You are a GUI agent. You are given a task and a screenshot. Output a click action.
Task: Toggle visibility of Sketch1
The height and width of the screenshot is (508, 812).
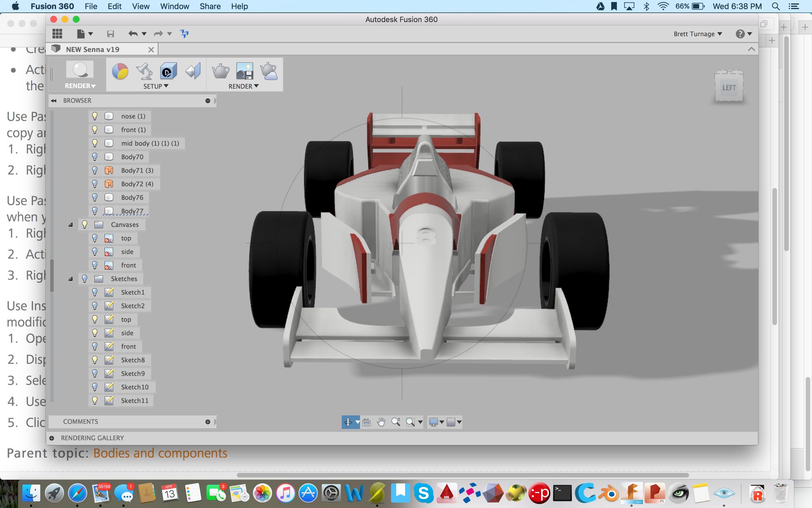pos(95,292)
